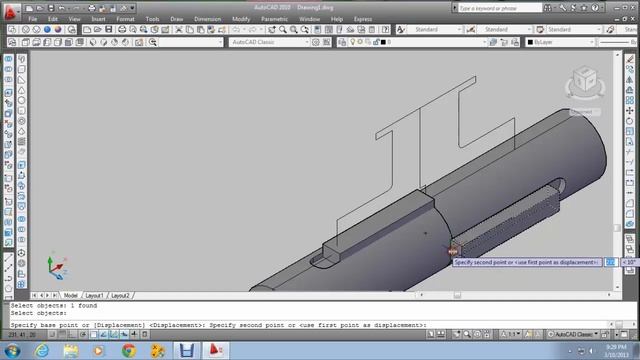Image resolution: width=640 pixels, height=360 pixels.
Task: Select the blue Realistic visual style sphere
Action: click(x=47, y=29)
